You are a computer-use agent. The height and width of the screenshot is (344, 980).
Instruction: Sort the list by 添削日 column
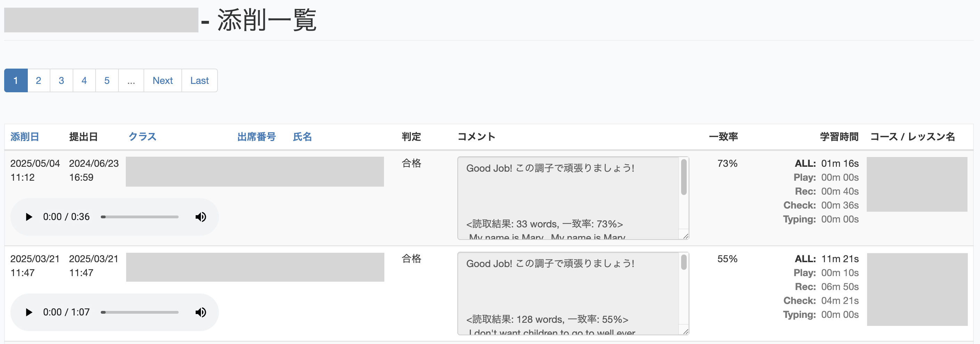pos(24,136)
